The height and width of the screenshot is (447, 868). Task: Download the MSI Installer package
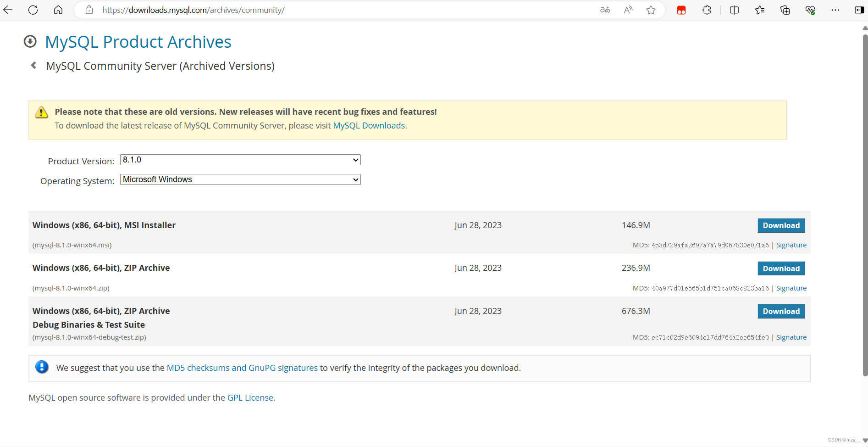[x=781, y=225]
